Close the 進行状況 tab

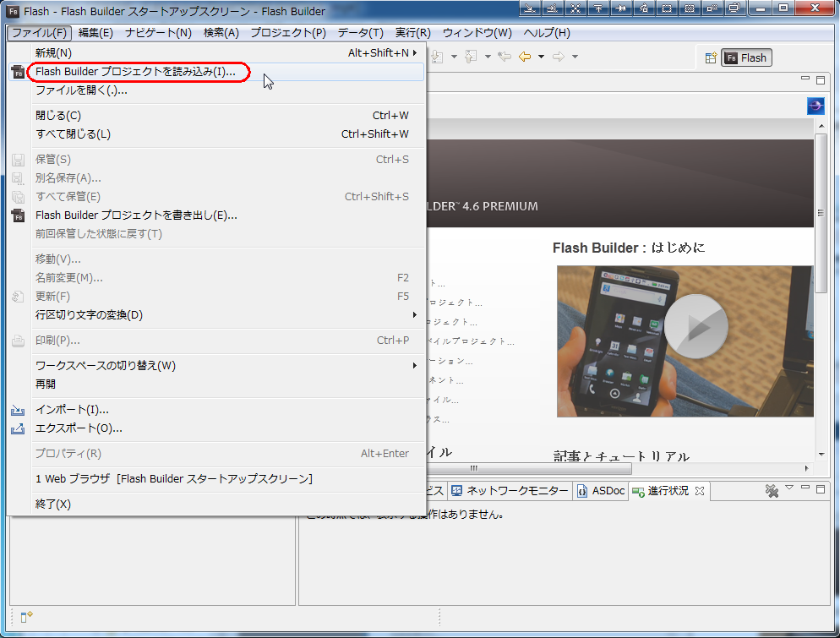[700, 491]
